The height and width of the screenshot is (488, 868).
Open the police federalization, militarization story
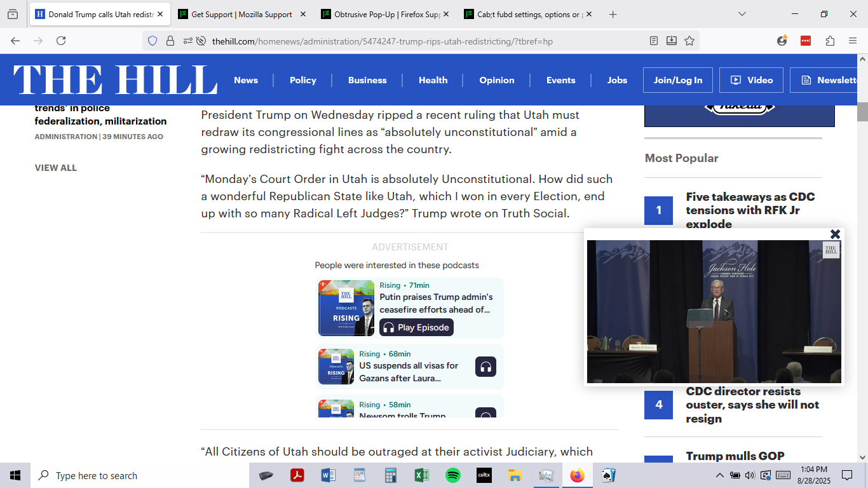pos(100,114)
